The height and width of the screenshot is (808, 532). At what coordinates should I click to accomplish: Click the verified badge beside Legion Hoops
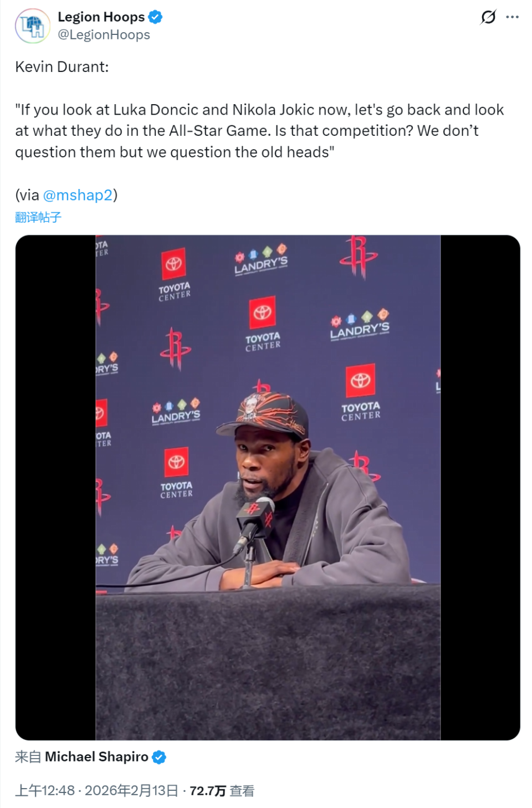155,17
